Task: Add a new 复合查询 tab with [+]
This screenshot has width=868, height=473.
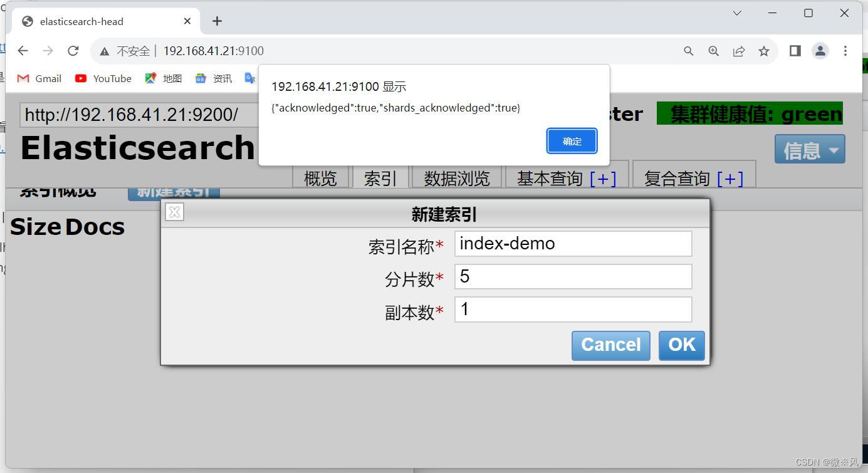Action: [x=730, y=179]
